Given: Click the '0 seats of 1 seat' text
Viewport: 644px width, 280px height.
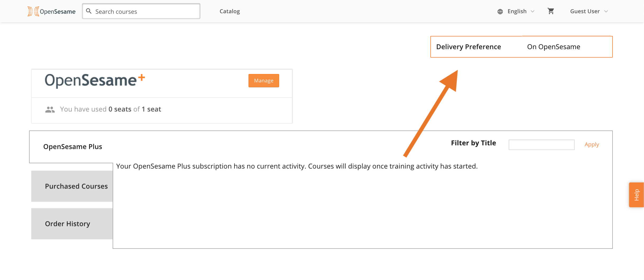Looking at the screenshot, I should coord(135,109).
